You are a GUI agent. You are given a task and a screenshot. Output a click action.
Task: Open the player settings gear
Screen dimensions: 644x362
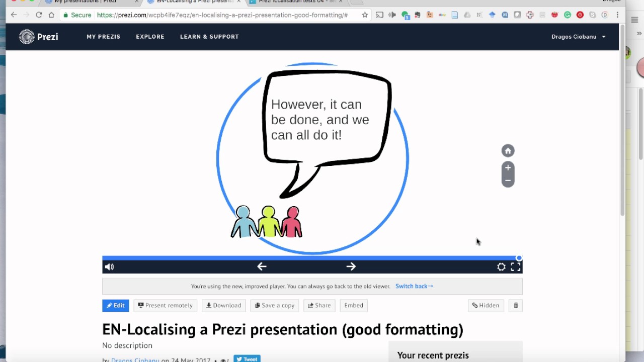(501, 267)
